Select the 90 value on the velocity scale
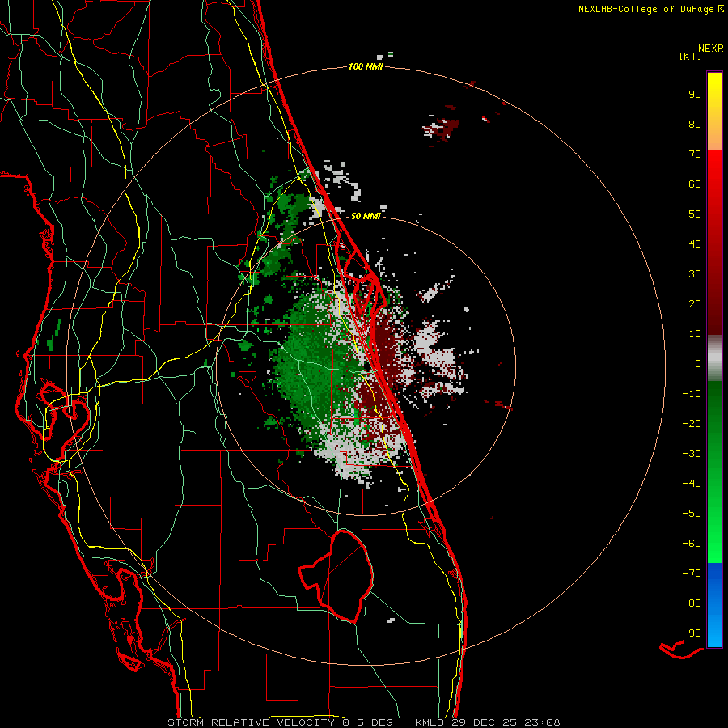The image size is (728, 728). 695,95
